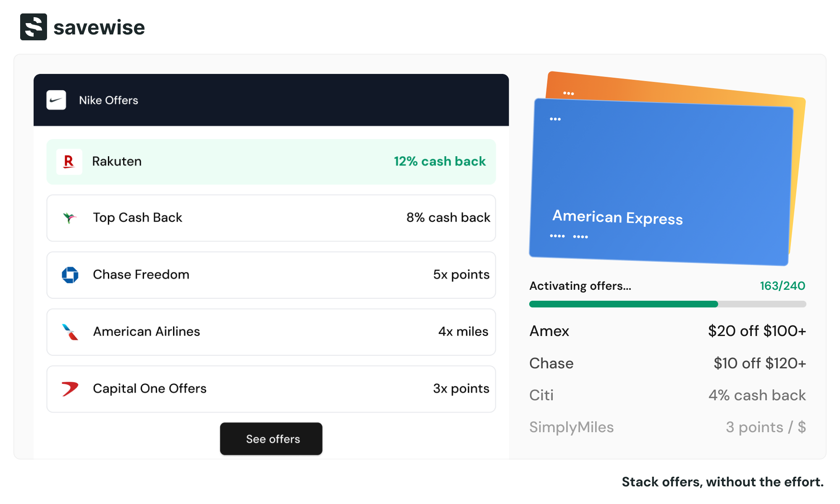
Task: Click the Nike swoosh icon
Action: click(x=56, y=100)
